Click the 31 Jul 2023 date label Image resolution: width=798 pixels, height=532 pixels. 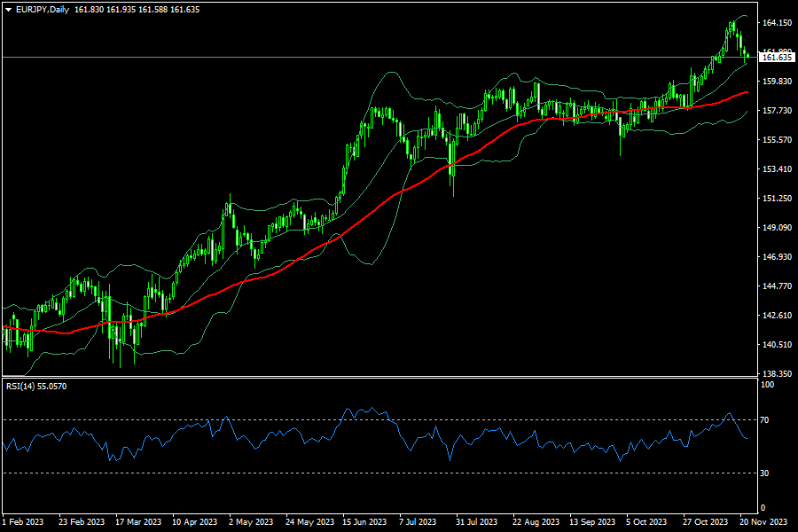coord(476,522)
